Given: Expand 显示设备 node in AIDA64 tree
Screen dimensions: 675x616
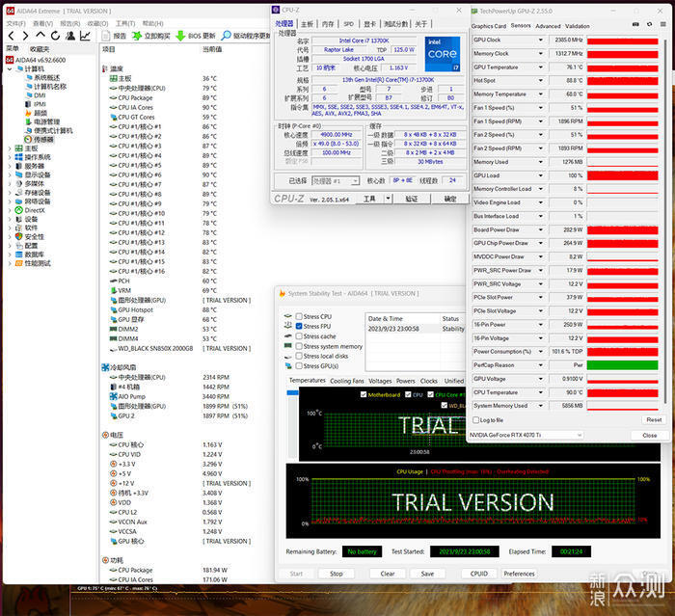Looking at the screenshot, I should tap(10, 174).
